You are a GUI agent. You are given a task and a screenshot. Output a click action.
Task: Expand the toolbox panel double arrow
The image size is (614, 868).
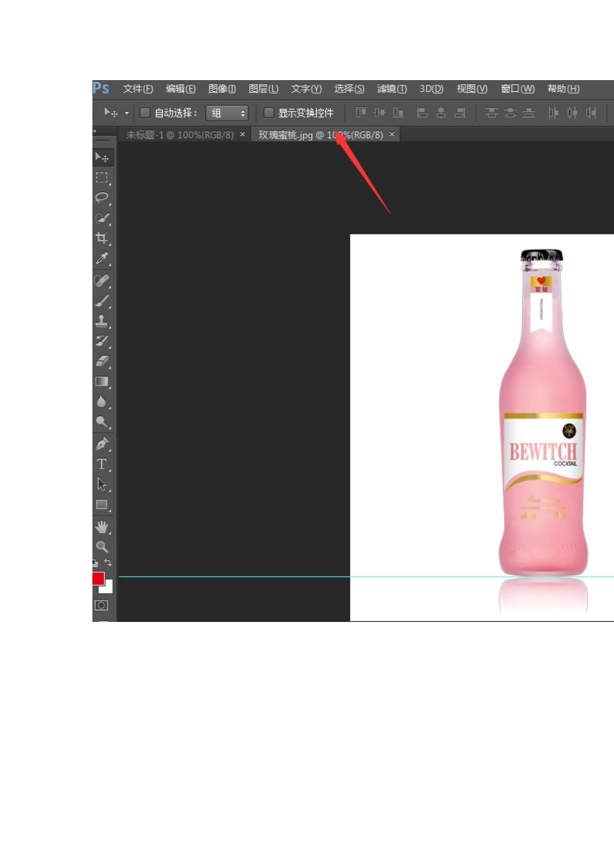point(94,131)
